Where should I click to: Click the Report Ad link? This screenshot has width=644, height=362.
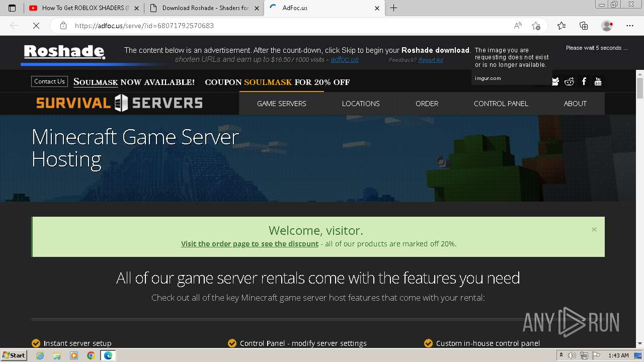coord(430,60)
